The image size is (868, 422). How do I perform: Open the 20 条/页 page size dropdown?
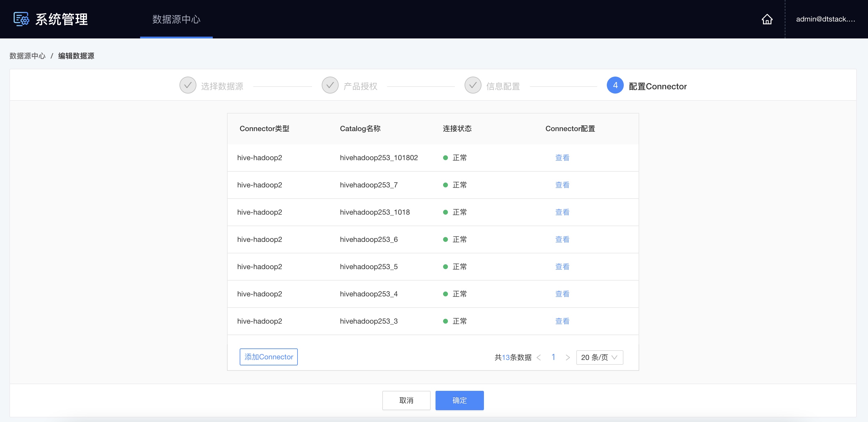(x=600, y=358)
